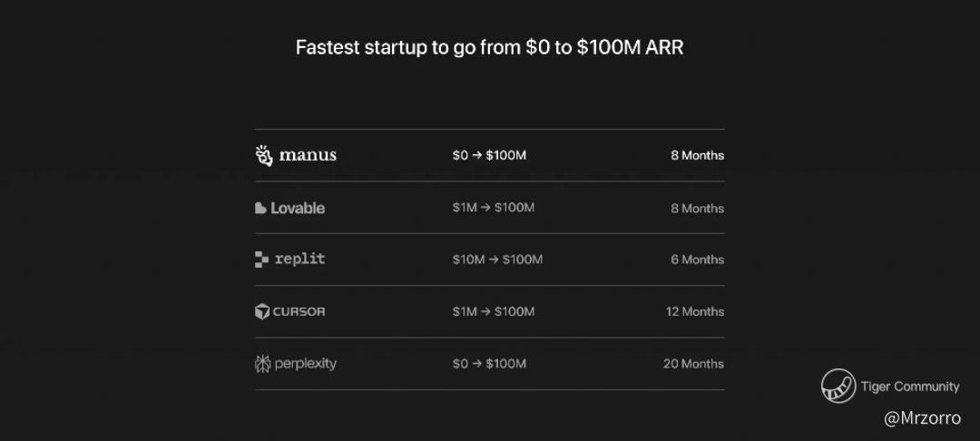
Task: Click the 20 Months duration for Perplexity
Action: [x=693, y=364]
